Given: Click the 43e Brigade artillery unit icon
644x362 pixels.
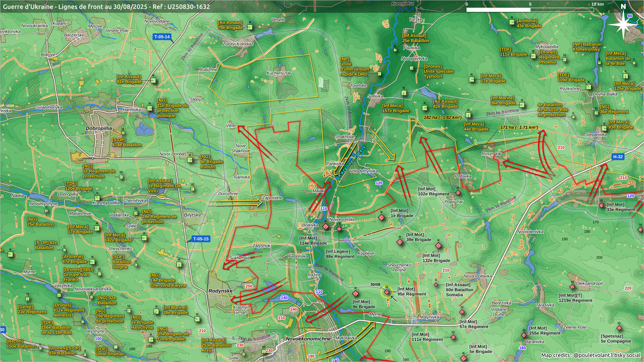Looking at the screenshot, I should tap(512, 22).
